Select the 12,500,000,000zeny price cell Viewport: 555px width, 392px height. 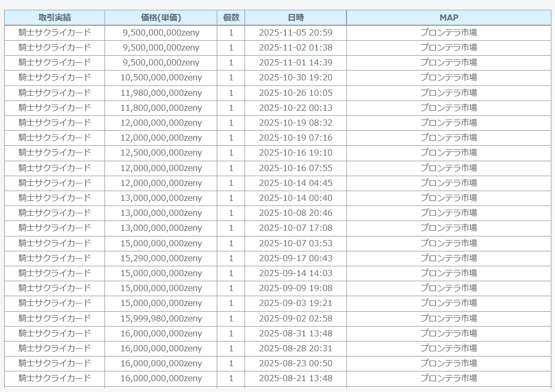[x=161, y=153]
